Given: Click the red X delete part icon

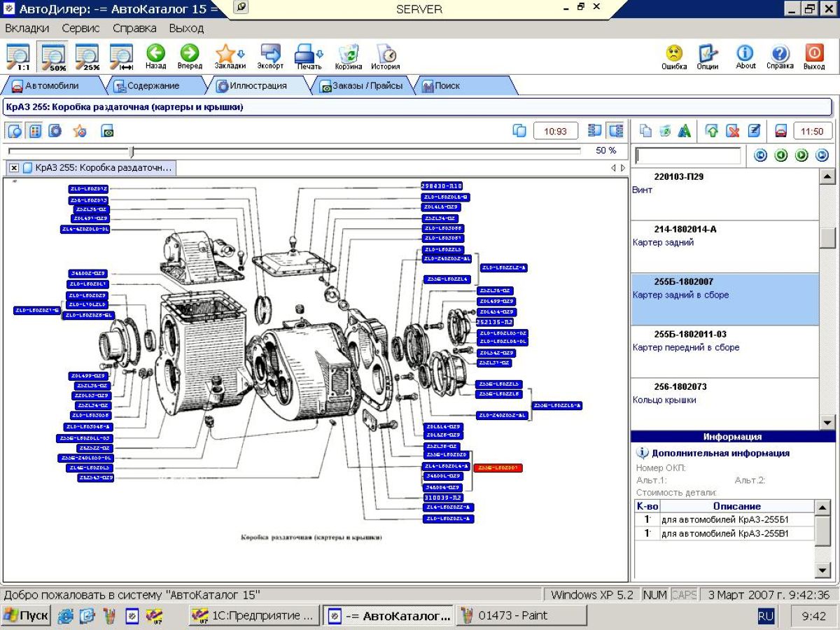Looking at the screenshot, I should [x=733, y=131].
